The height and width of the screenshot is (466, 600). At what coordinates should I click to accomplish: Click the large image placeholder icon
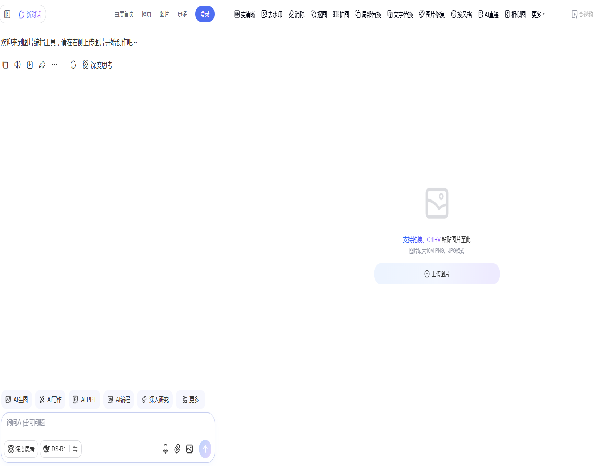pyautogui.click(x=436, y=203)
